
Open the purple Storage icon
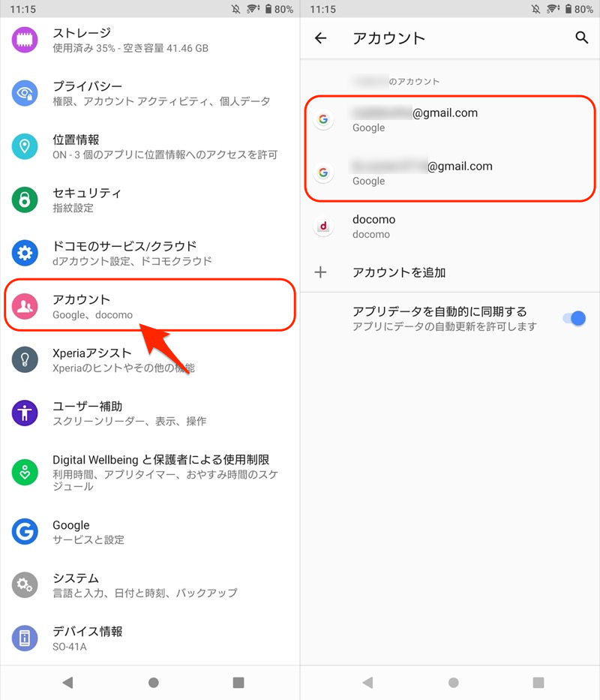(25, 40)
